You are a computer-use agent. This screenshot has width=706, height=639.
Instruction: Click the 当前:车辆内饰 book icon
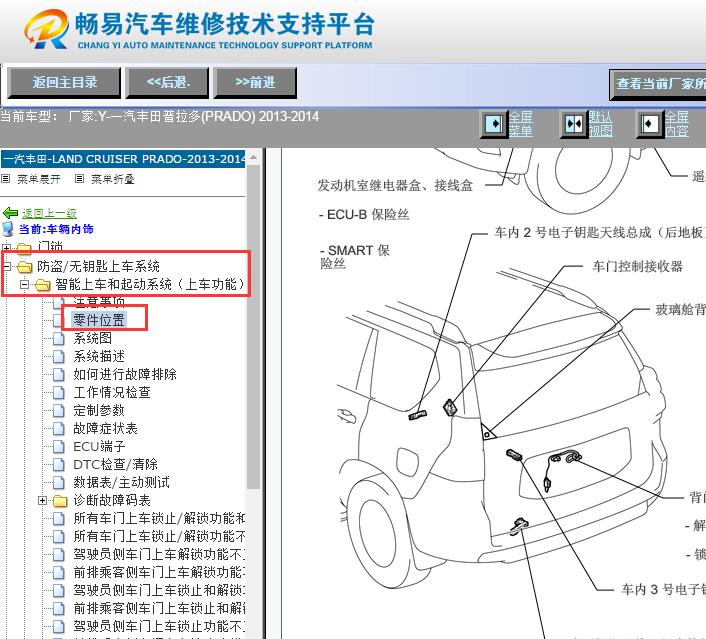8,229
